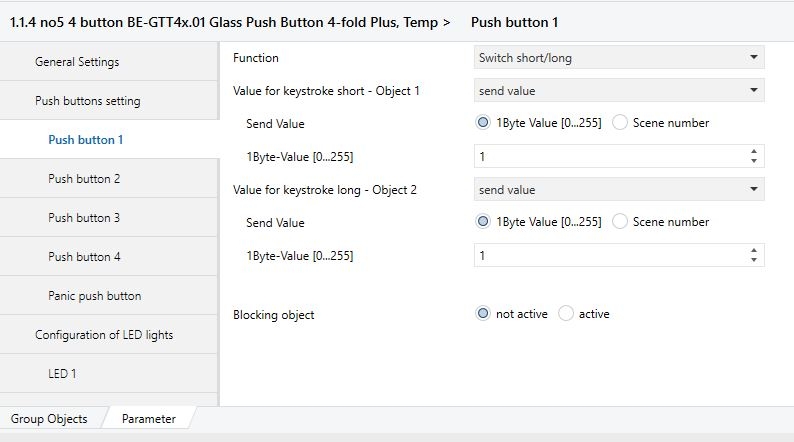
Task: Select not active for Blocking object
Action: pos(484,314)
